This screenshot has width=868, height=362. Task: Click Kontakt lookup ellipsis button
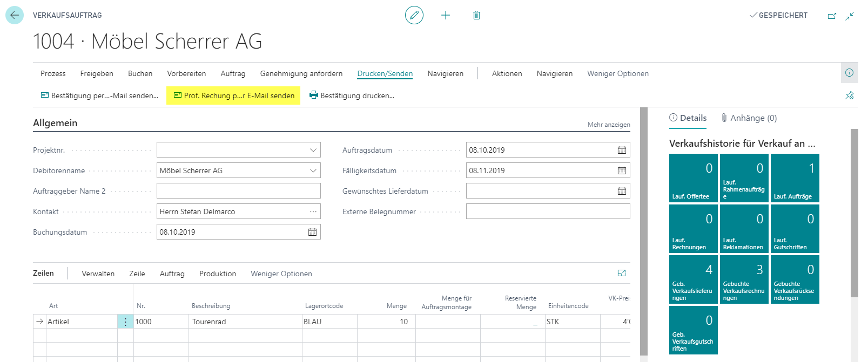(313, 211)
